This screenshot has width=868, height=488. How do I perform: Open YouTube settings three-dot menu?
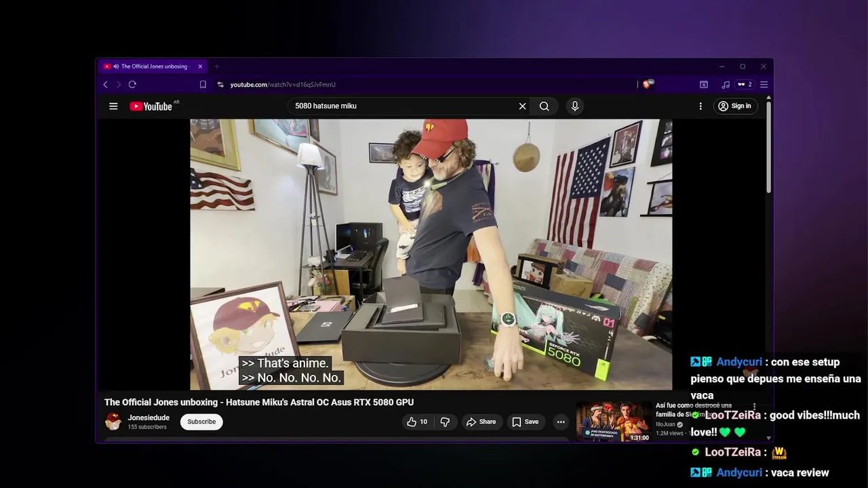tap(701, 106)
